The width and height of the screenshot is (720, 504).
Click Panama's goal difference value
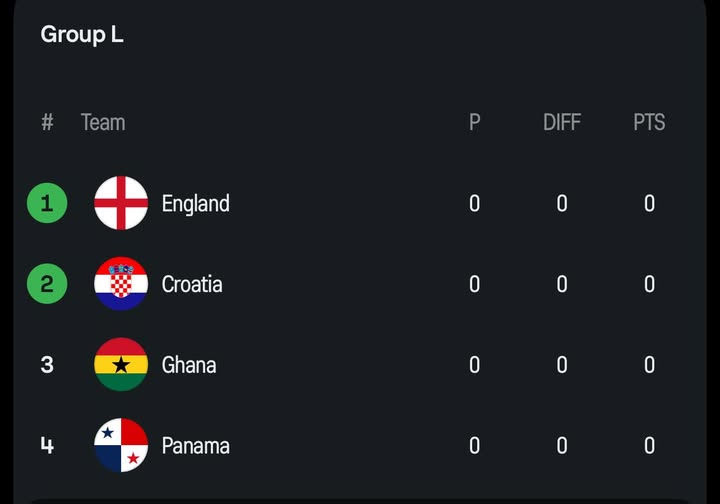[x=562, y=446]
